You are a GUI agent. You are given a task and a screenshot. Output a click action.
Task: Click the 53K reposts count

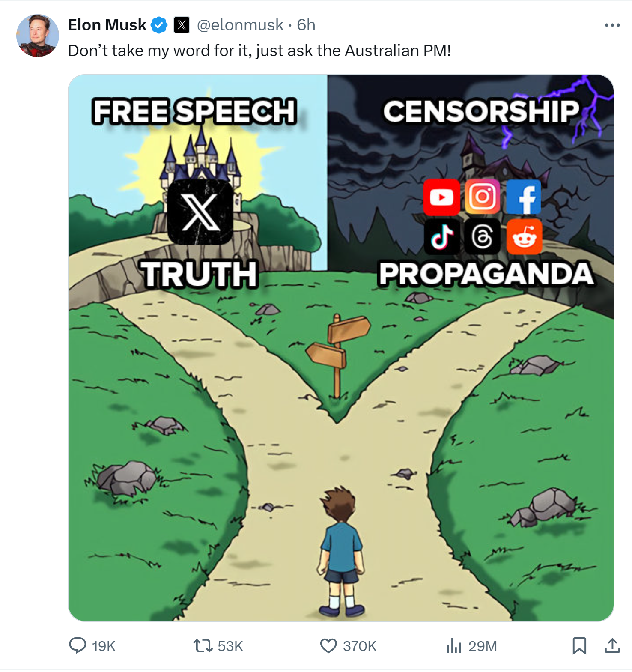pos(230,646)
